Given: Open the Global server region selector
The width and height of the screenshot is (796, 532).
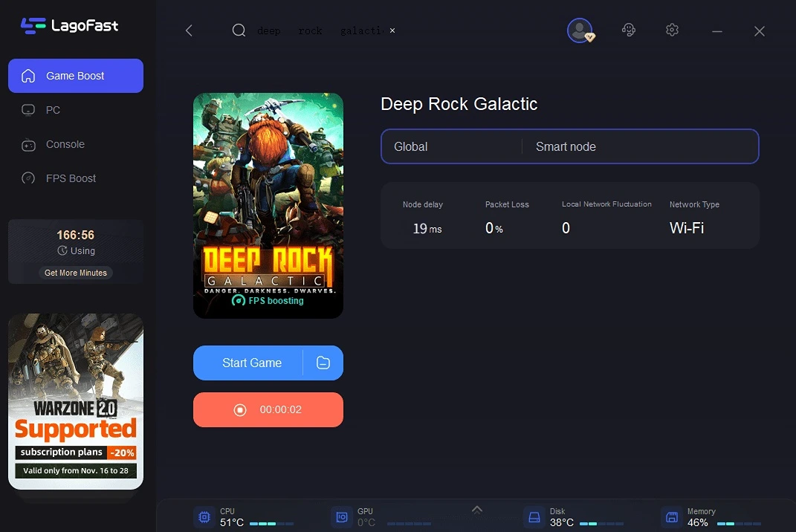Looking at the screenshot, I should click(451, 146).
